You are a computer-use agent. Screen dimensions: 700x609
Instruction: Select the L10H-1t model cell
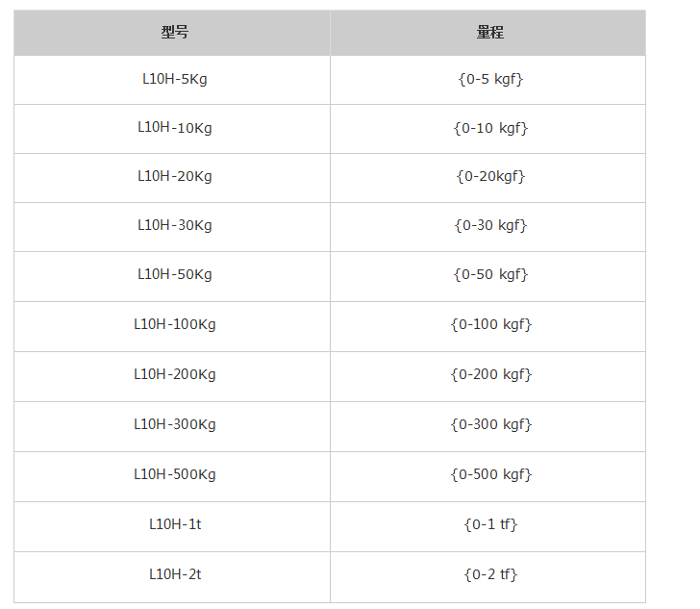point(174,524)
